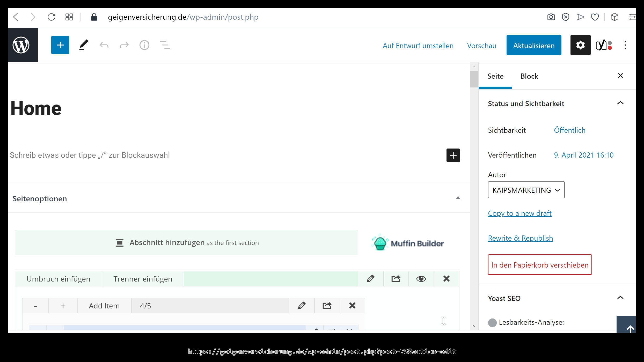Go forward in browser
The width and height of the screenshot is (644, 362).
[x=33, y=17]
